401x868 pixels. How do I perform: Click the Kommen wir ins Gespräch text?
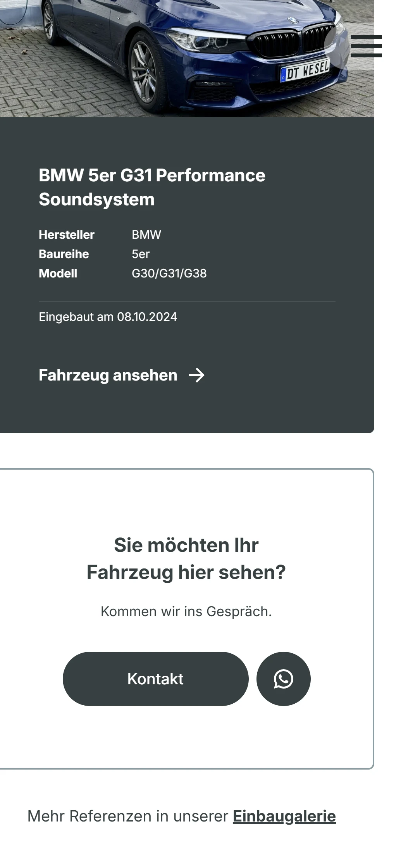[186, 611]
